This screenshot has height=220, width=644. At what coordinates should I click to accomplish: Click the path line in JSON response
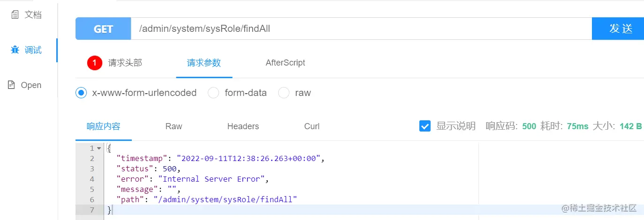pyautogui.click(x=206, y=199)
